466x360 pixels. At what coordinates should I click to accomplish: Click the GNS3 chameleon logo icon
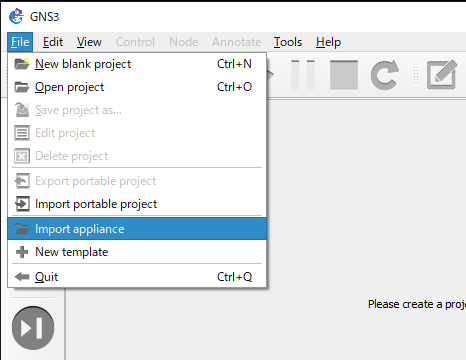coord(16,16)
